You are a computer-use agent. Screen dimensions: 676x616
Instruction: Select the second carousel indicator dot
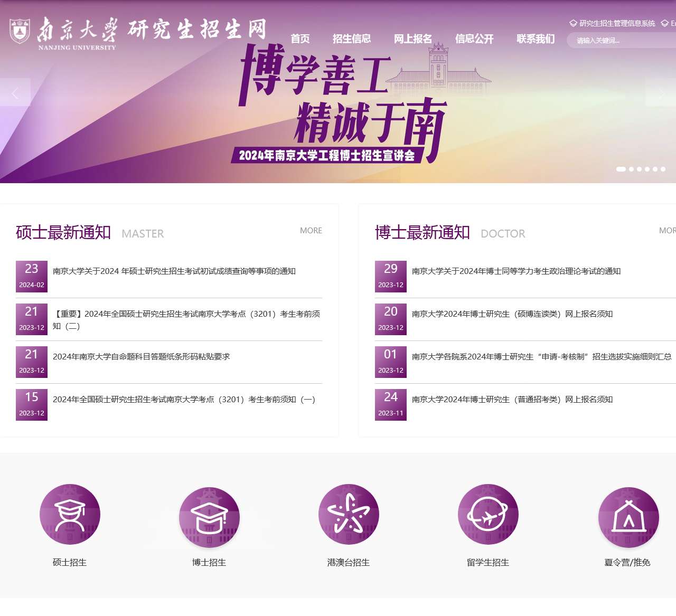632,169
